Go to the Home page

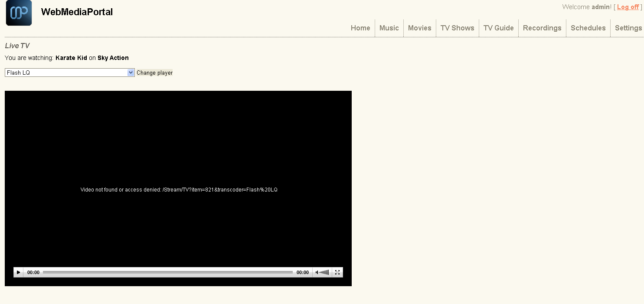360,28
